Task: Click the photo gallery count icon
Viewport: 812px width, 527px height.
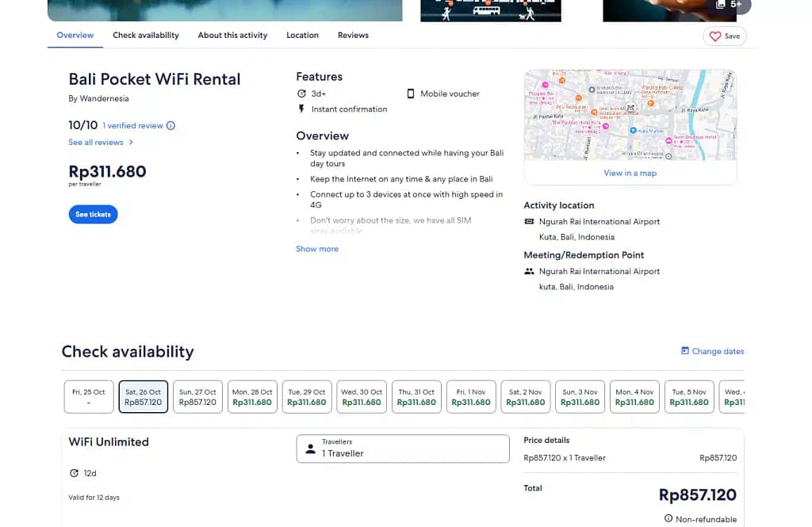Action: coord(721,5)
